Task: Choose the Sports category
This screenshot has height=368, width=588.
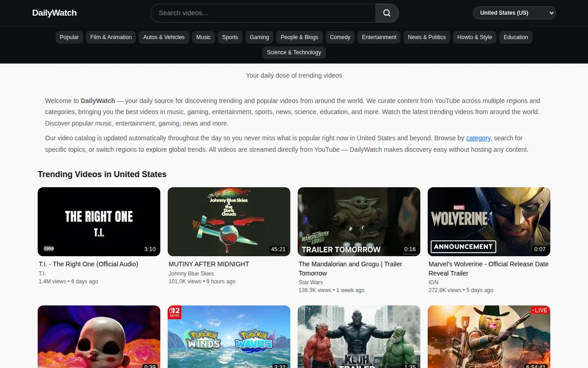Action: [x=230, y=37]
